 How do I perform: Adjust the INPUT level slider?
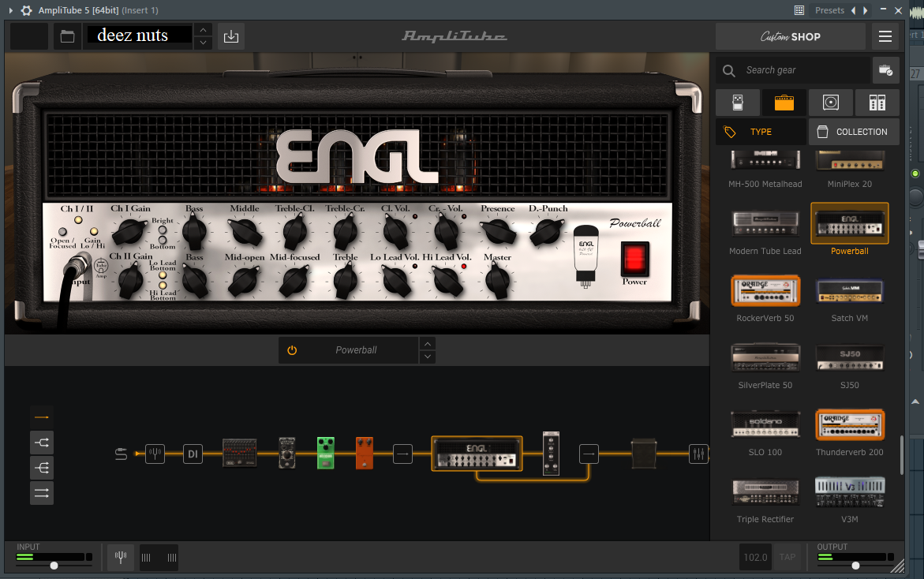(54, 566)
